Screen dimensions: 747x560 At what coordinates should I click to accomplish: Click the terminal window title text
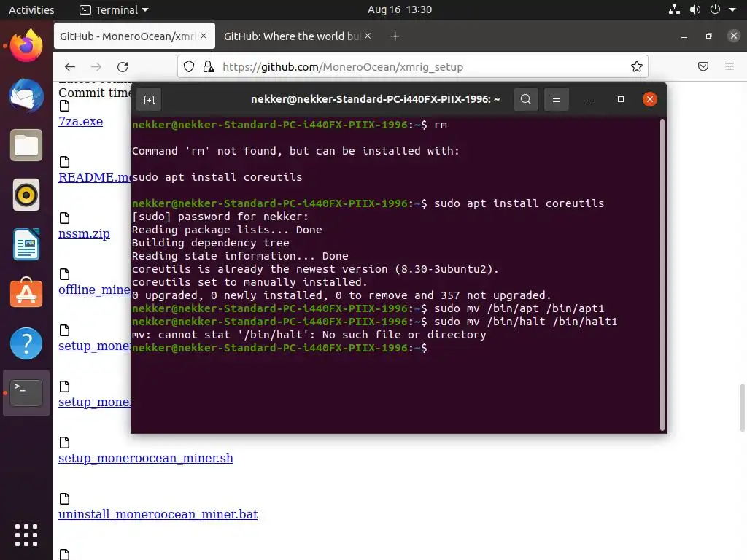tap(376, 99)
